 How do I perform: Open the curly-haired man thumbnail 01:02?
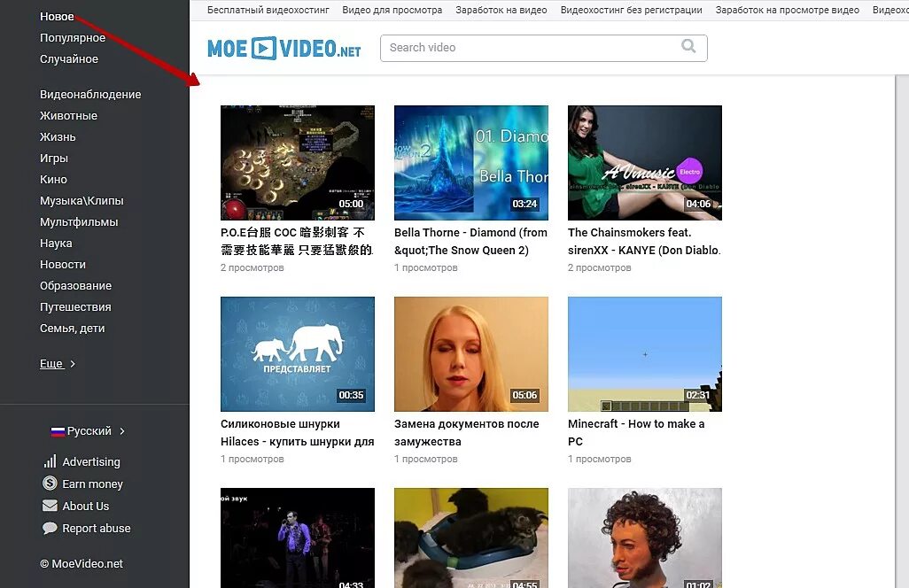tap(645, 538)
